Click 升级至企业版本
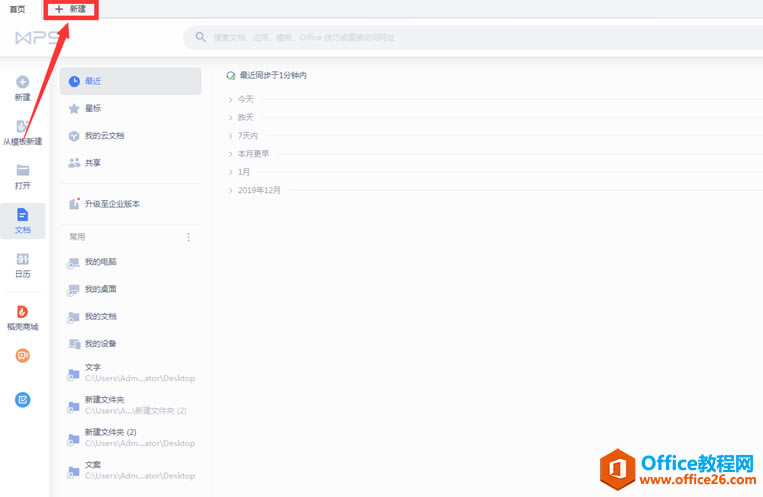The image size is (763, 497). point(130,203)
